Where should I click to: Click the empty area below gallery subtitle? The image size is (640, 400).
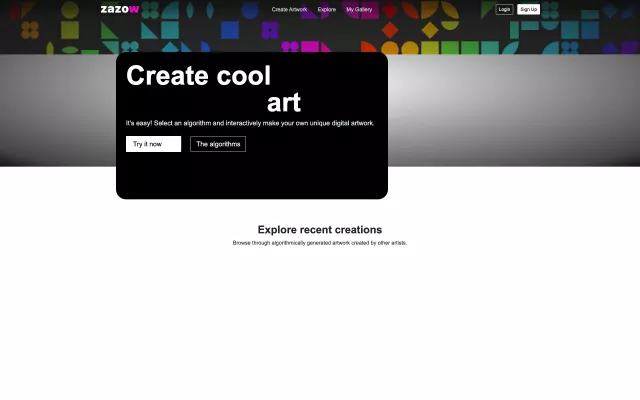coord(319,320)
